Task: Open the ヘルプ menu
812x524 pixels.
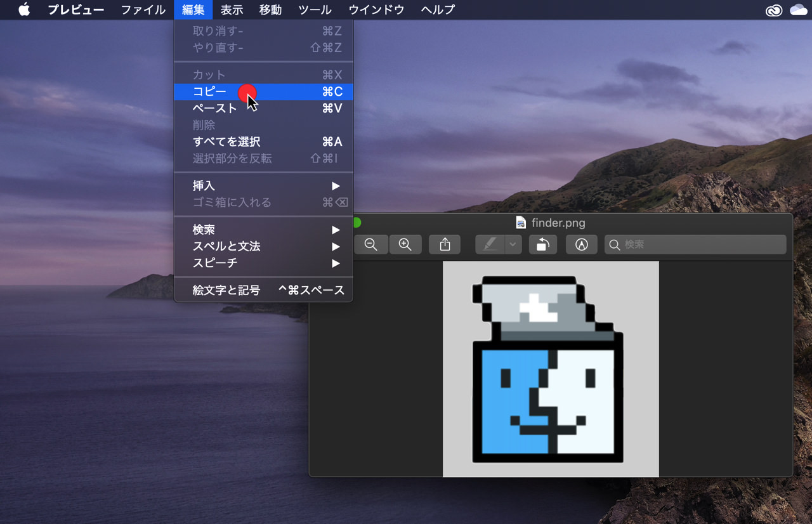Action: (x=438, y=10)
